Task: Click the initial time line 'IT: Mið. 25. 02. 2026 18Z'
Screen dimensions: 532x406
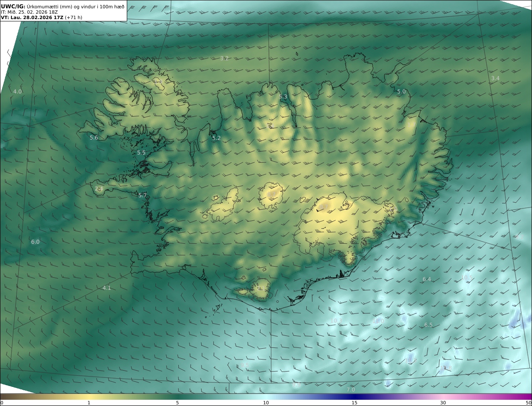Action: (x=29, y=12)
